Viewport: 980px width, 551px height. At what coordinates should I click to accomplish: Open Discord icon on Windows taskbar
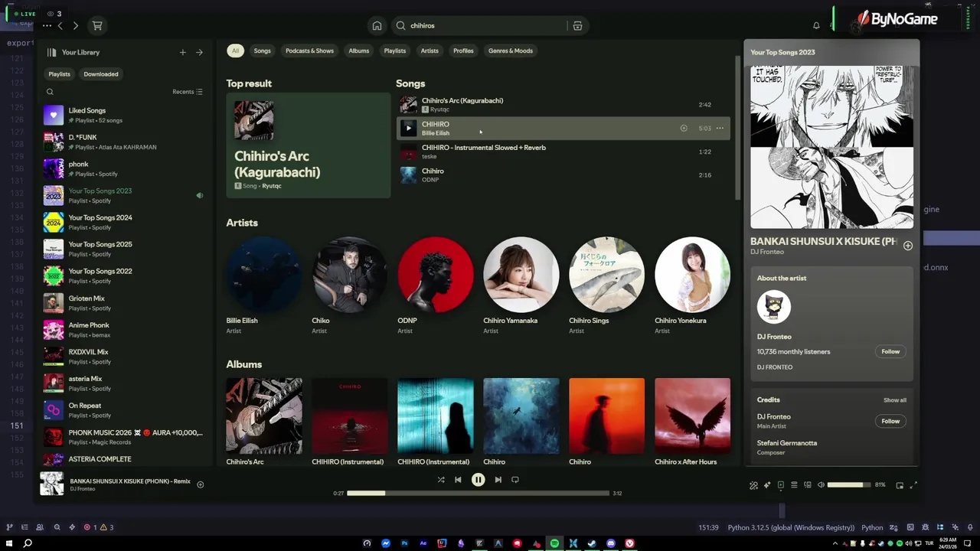(611, 543)
